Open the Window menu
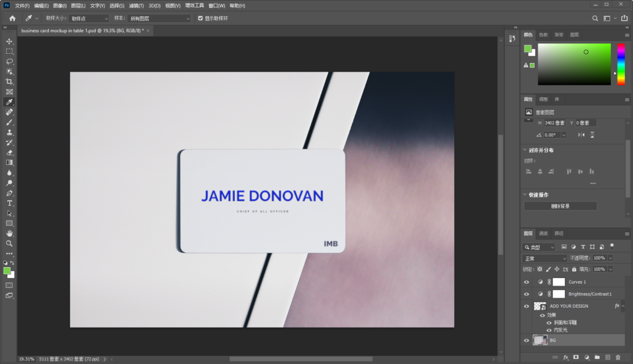The height and width of the screenshot is (364, 633). click(x=217, y=6)
